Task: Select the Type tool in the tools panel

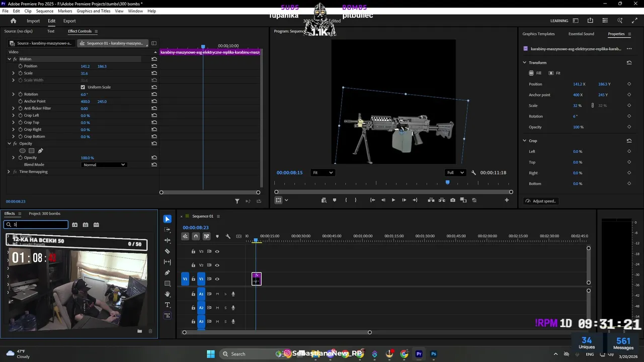Action: click(168, 305)
